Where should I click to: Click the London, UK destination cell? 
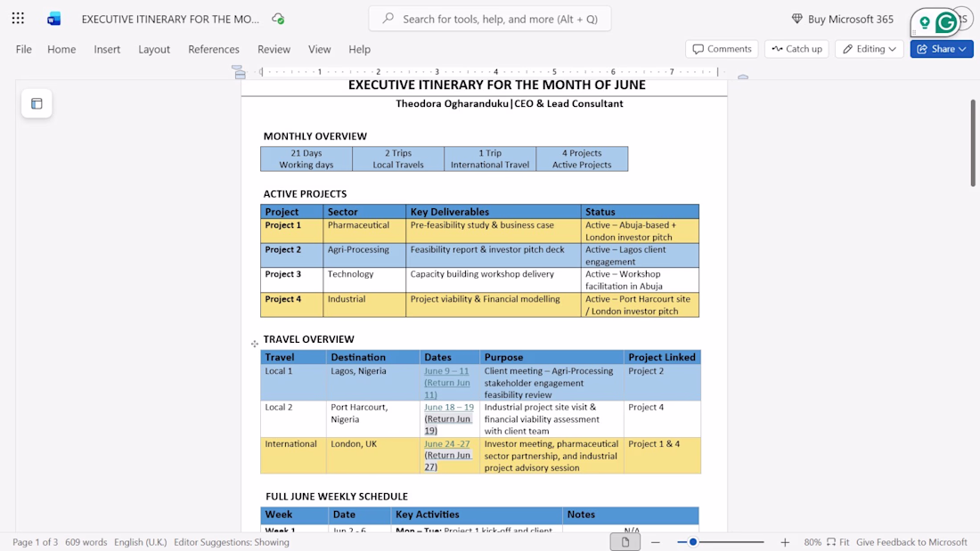coord(373,455)
